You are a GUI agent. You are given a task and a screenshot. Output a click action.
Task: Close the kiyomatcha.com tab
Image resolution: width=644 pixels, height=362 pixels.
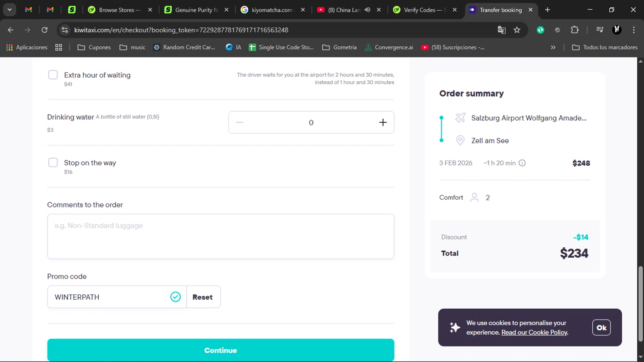[x=303, y=9]
